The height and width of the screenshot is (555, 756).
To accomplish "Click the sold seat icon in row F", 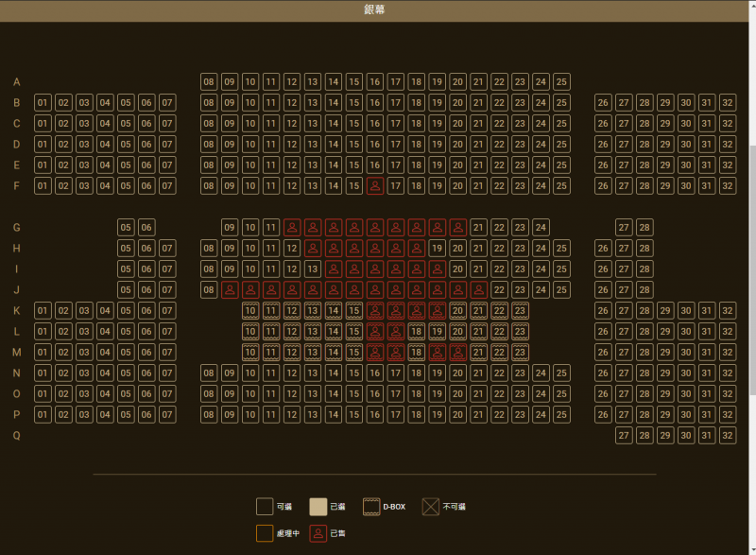I will click(374, 186).
